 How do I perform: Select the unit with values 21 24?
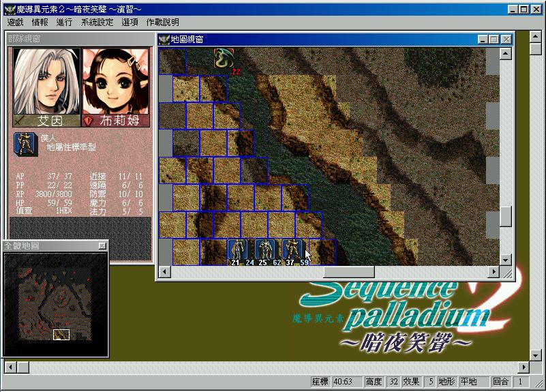(x=237, y=250)
